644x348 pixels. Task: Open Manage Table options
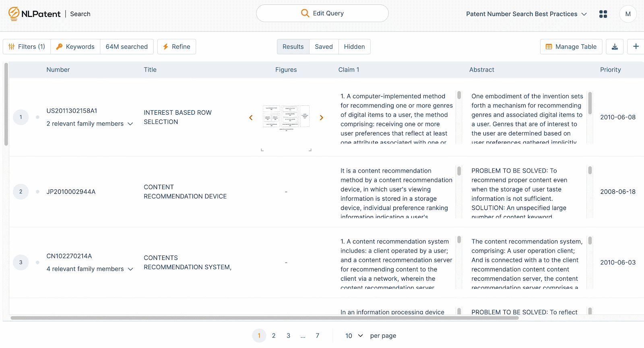pyautogui.click(x=571, y=47)
